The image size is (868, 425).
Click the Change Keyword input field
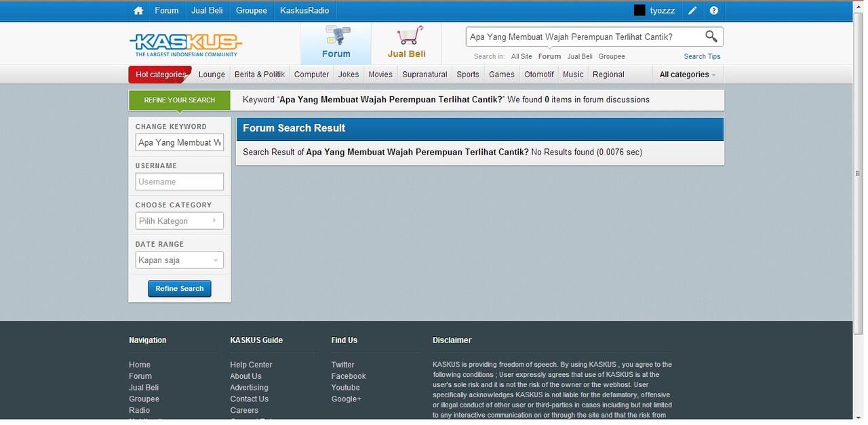tap(180, 142)
